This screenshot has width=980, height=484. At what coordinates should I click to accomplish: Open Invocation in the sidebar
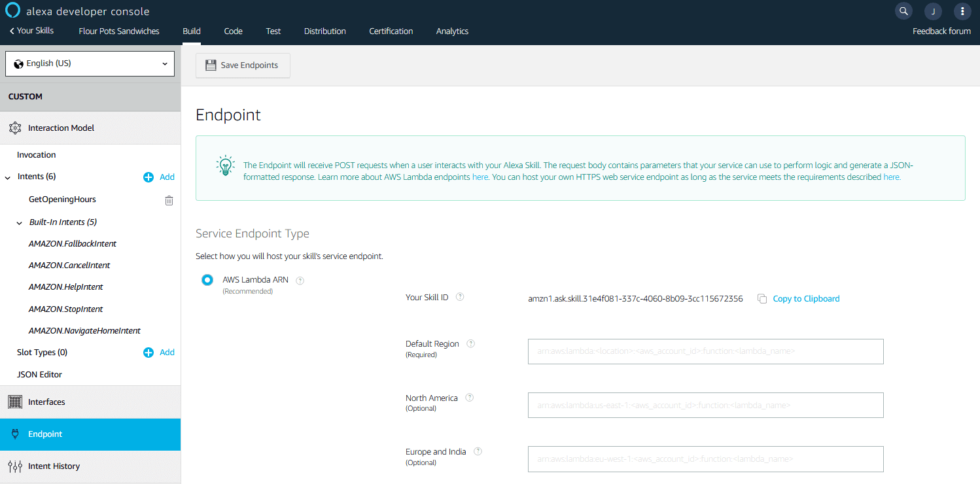37,155
